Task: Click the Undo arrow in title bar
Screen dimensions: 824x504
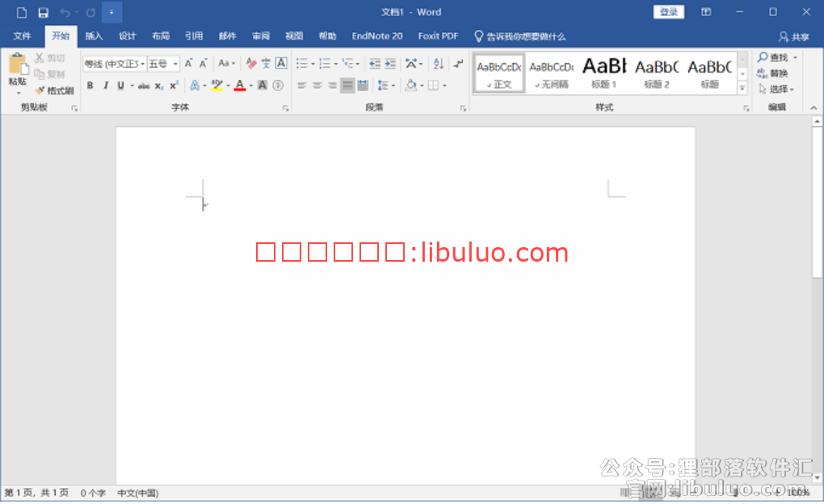Action: tap(65, 13)
